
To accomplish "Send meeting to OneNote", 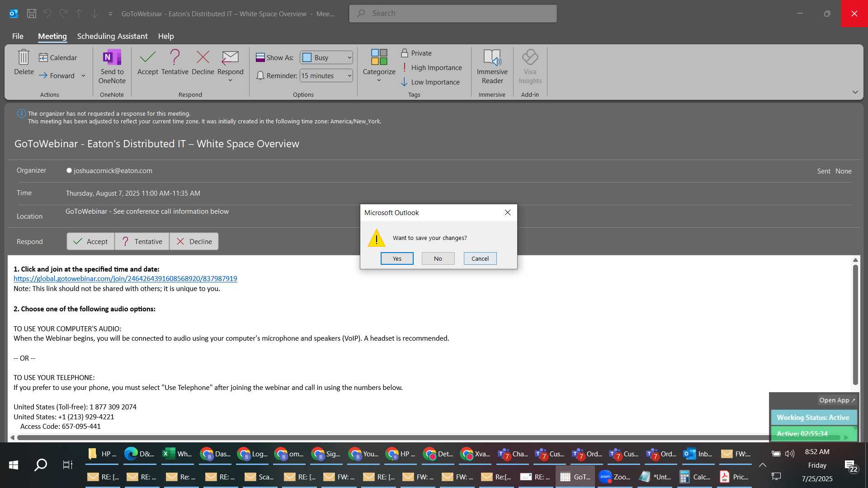I will click(x=112, y=66).
